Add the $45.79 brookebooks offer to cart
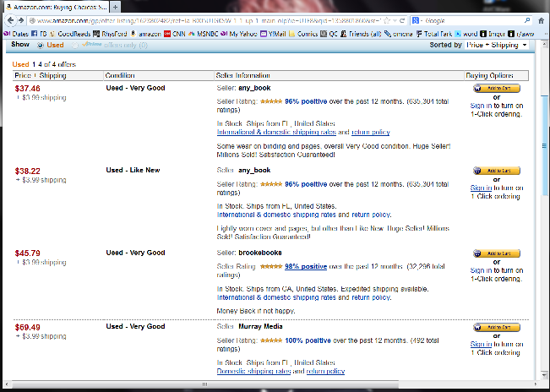 (x=496, y=253)
